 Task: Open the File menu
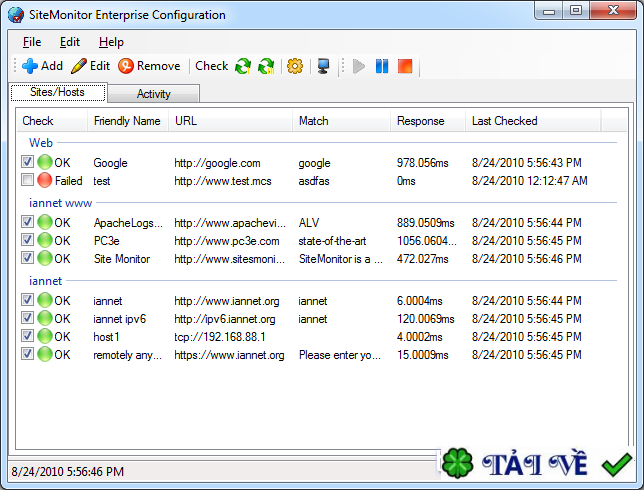point(32,42)
